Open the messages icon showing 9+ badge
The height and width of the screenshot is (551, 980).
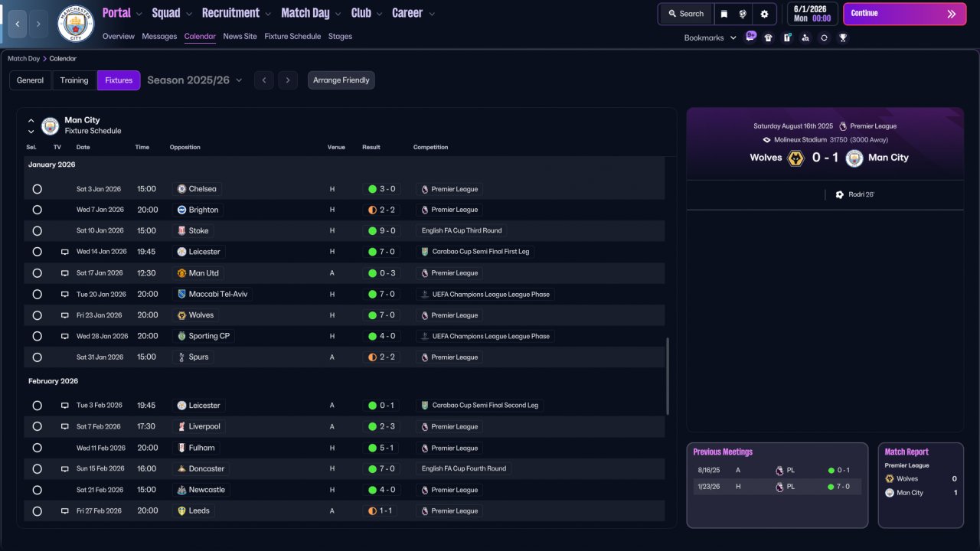(750, 37)
